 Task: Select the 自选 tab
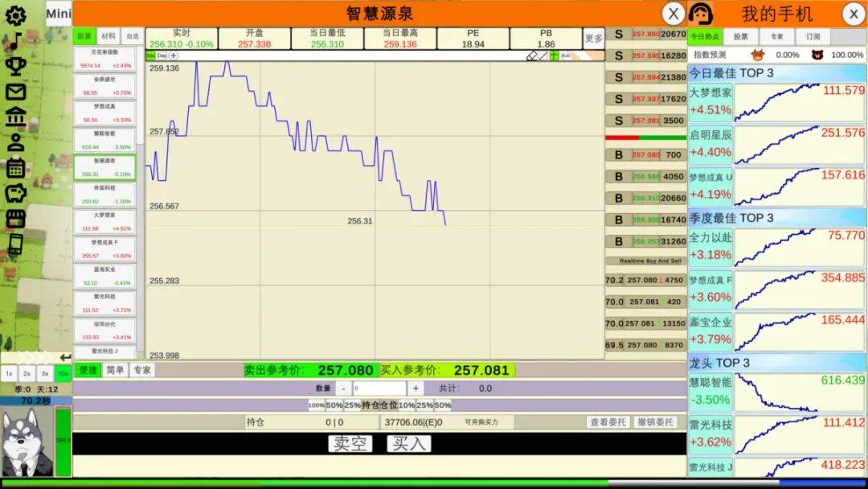pos(133,36)
